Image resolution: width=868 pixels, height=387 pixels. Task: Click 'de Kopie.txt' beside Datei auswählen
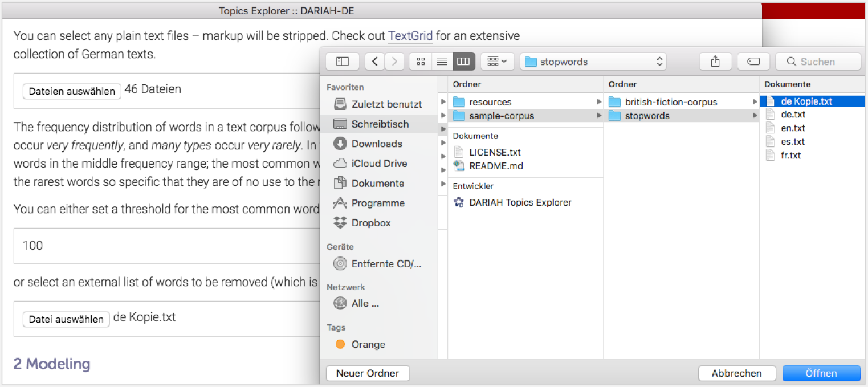point(144,317)
